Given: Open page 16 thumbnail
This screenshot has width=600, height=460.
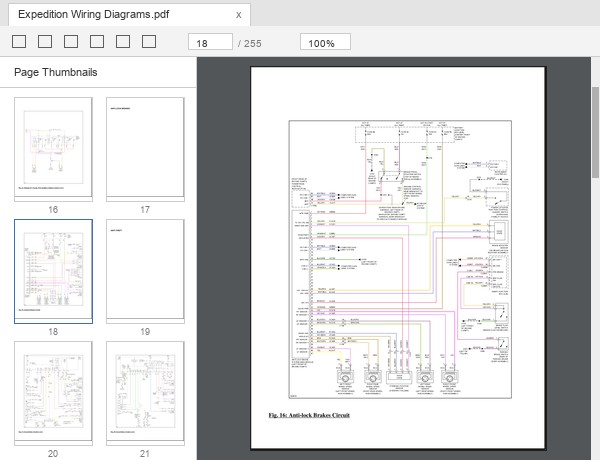Looking at the screenshot, I should pos(53,149).
